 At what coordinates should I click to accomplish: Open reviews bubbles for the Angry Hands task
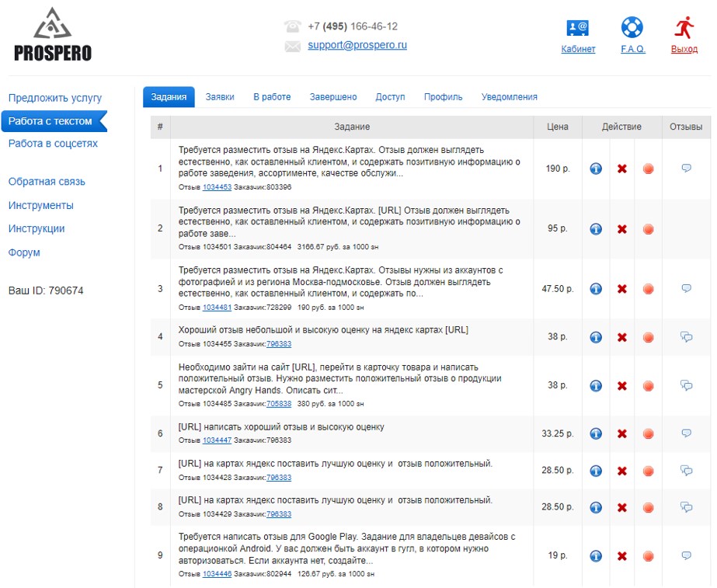[x=686, y=385]
